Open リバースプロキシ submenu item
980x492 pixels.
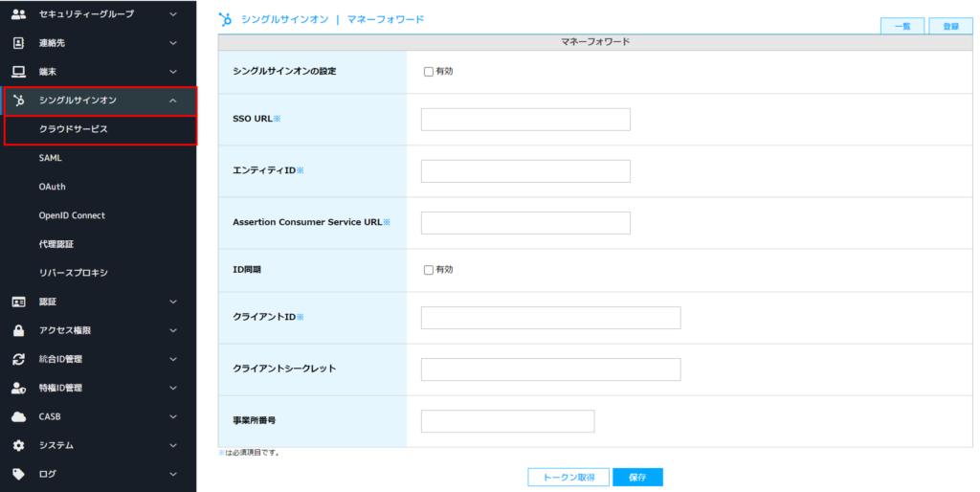(73, 273)
